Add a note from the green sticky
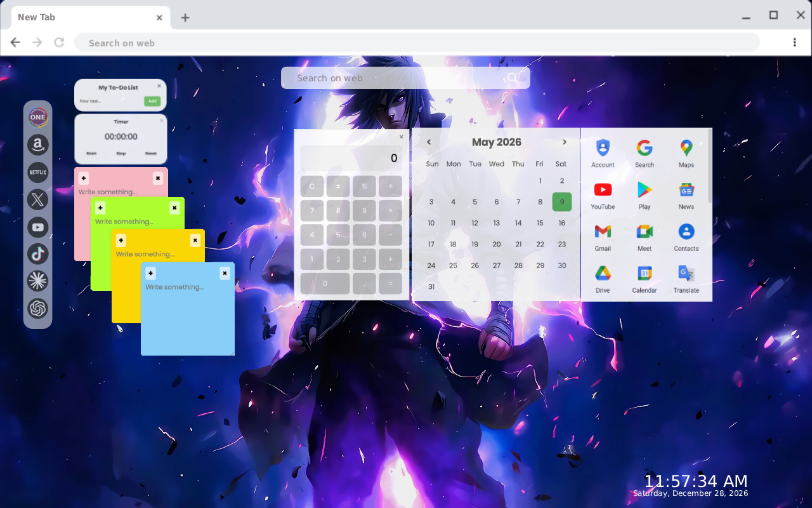Image resolution: width=812 pixels, height=508 pixels. coord(100,208)
